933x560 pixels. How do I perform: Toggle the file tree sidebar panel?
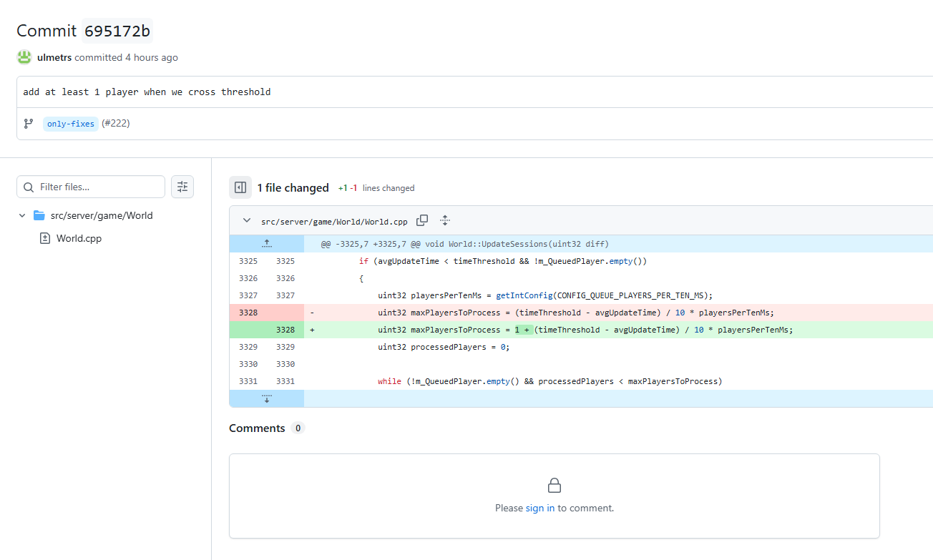click(240, 187)
